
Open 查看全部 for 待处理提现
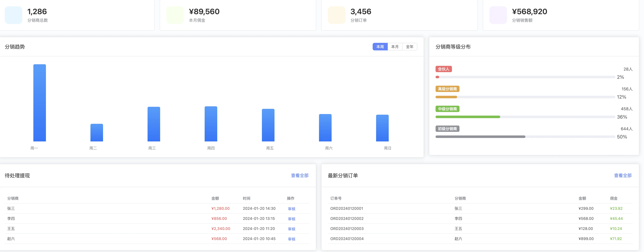[299, 176]
